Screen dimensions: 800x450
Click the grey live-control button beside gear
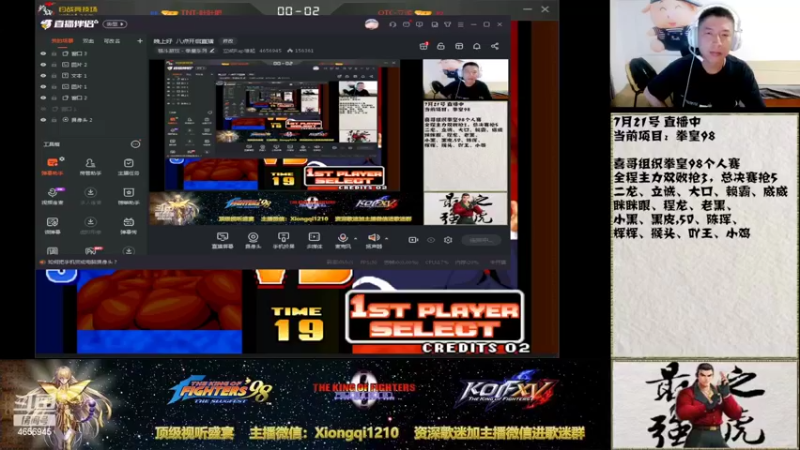481,240
